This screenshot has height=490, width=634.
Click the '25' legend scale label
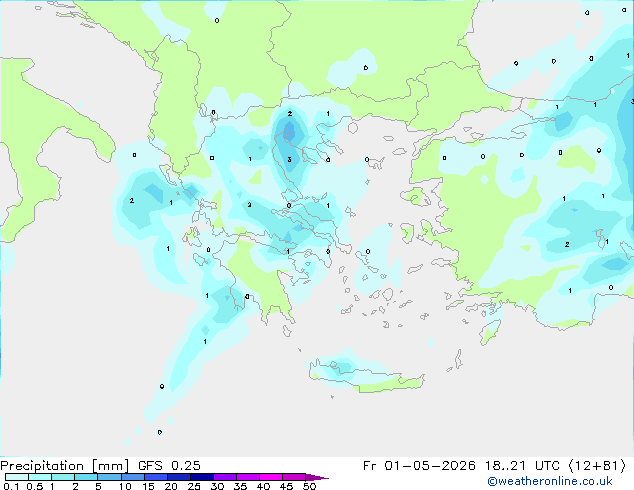(194, 486)
